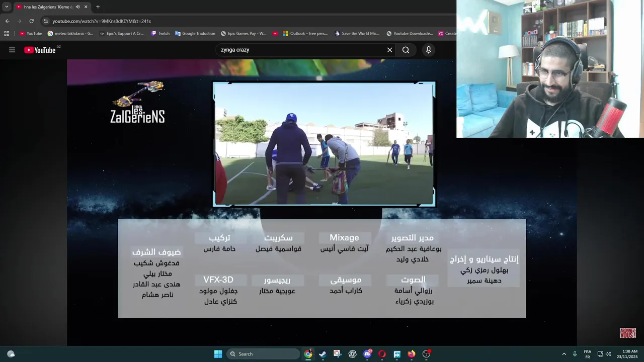Reload the page in Chrome
Screen dimensions: 644x362
point(31,21)
